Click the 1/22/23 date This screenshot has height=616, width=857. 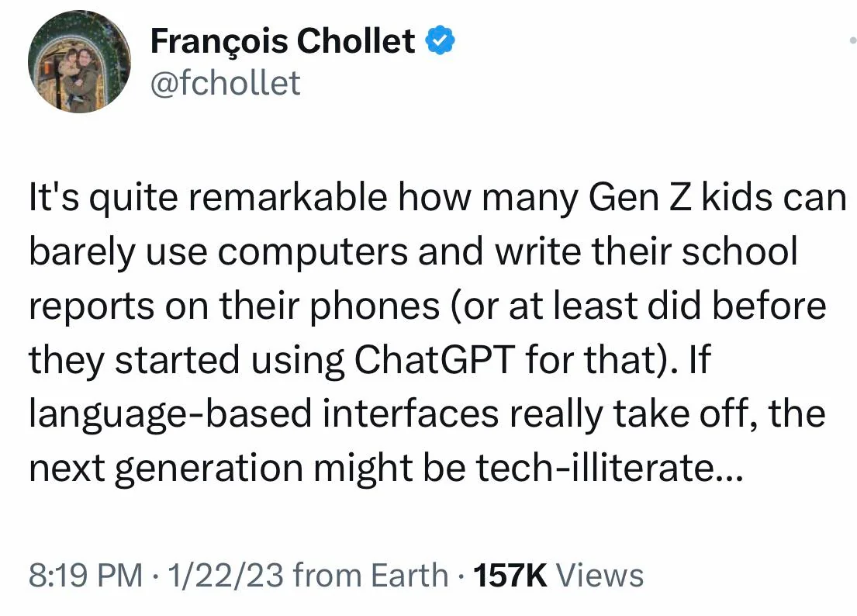point(226,576)
